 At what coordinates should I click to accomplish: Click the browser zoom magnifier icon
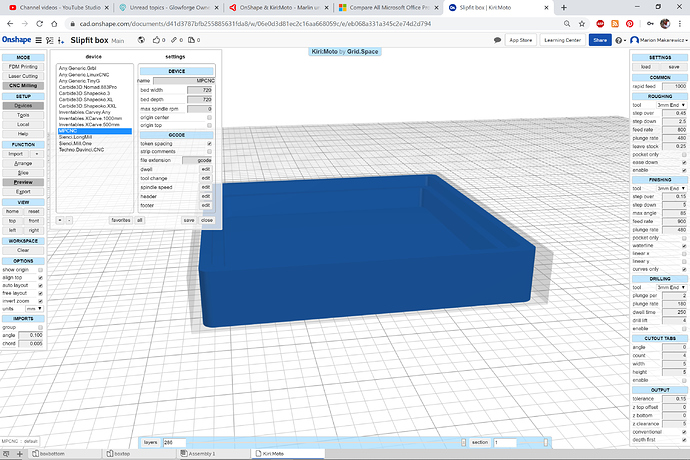pos(567,24)
